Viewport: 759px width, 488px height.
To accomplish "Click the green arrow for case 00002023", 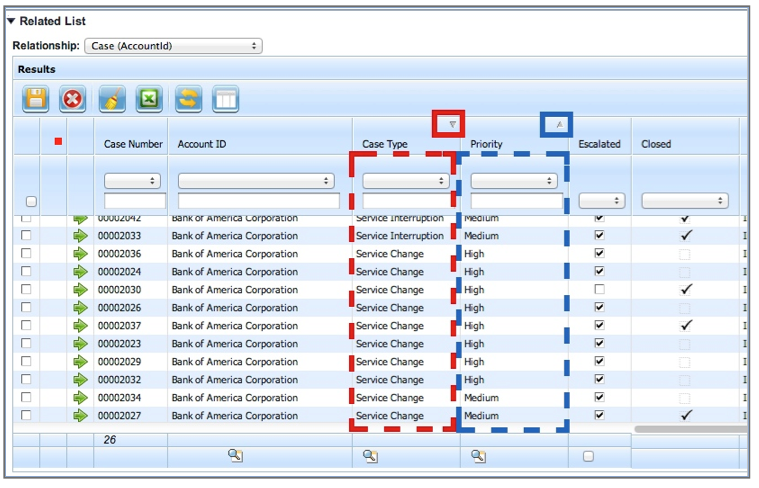I will 80,344.
